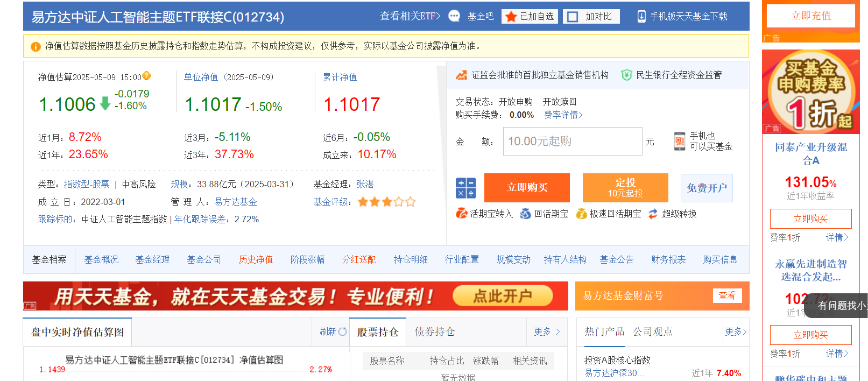Expand 更多 next to 债券持仓
868x381 pixels.
click(x=547, y=332)
